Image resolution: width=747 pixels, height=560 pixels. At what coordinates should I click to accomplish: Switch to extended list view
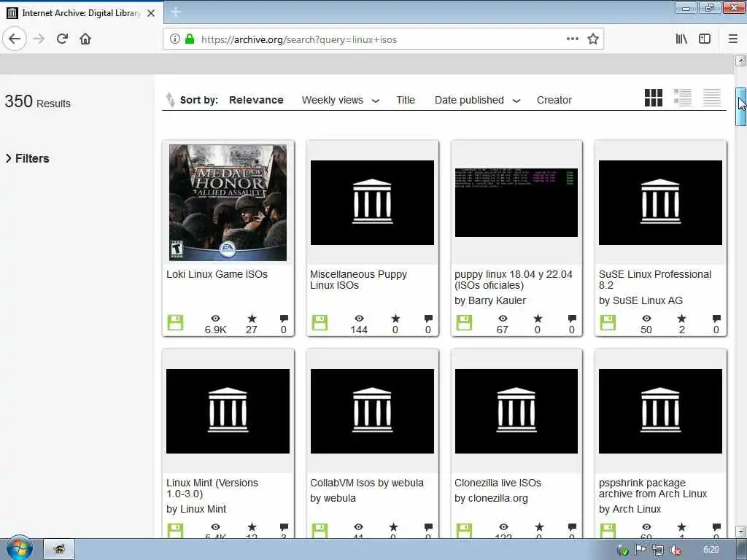(683, 98)
